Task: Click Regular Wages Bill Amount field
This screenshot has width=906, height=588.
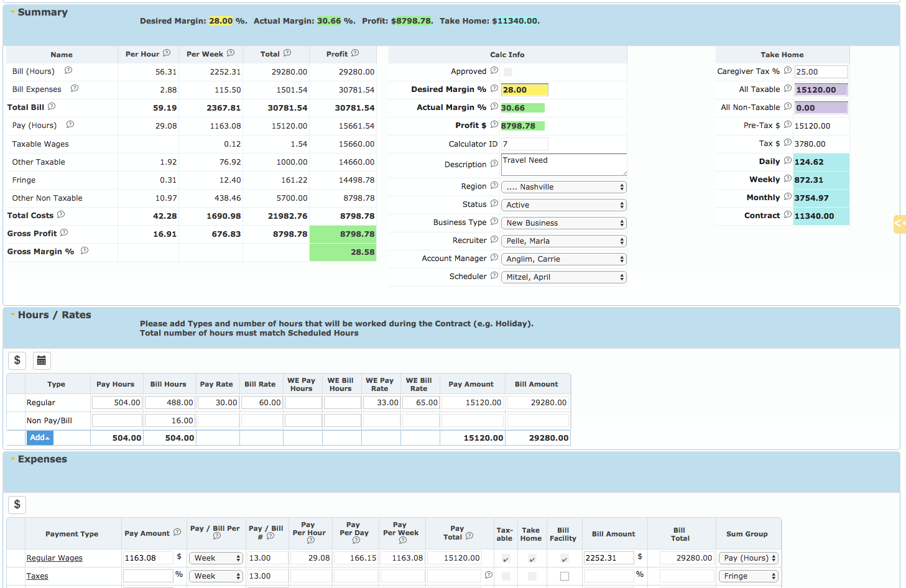Action: (x=609, y=558)
